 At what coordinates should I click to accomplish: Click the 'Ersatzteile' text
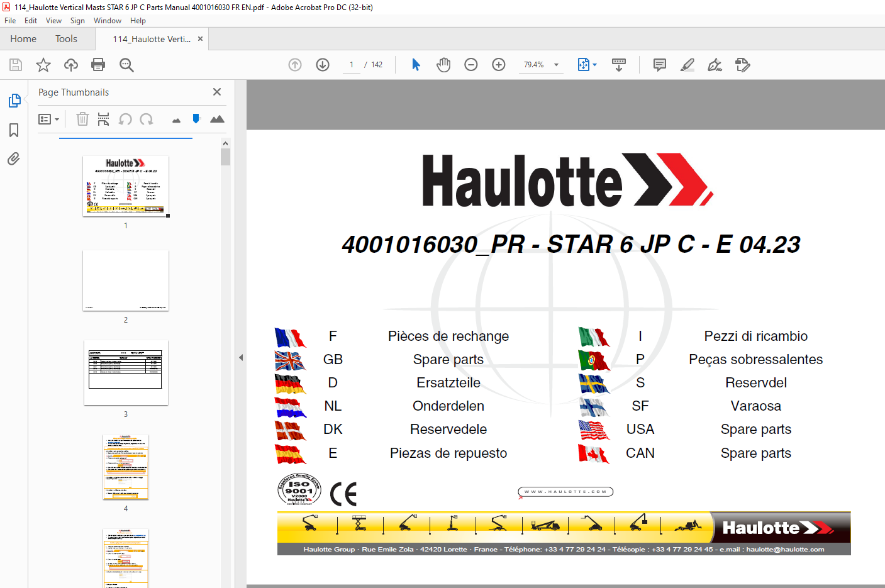click(448, 383)
